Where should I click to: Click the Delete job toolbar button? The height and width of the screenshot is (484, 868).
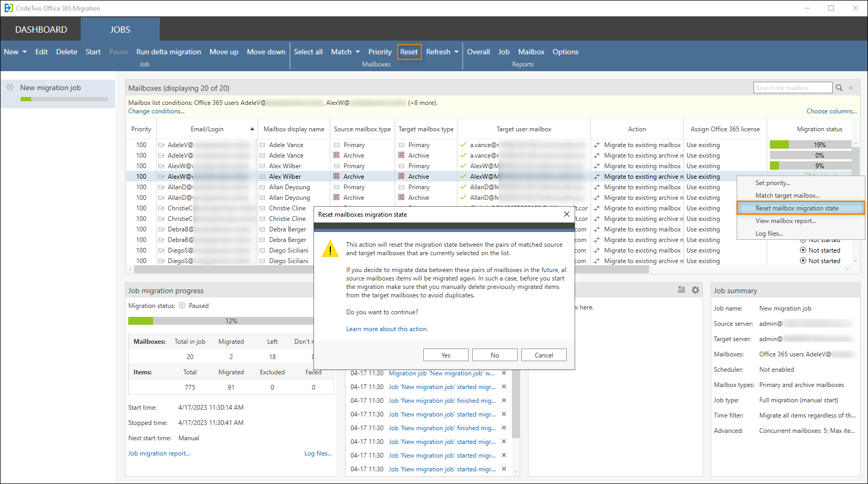[66, 52]
